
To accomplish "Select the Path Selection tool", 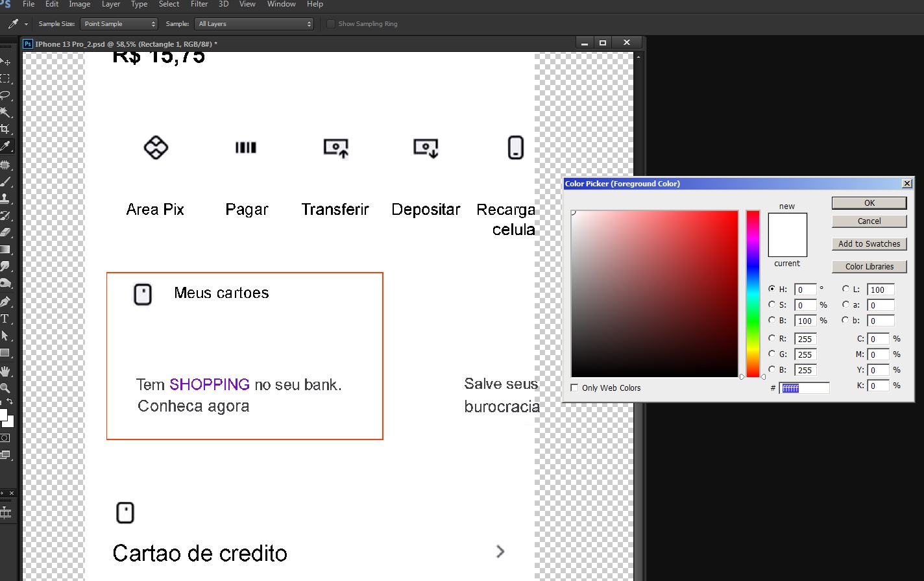I will point(5,336).
